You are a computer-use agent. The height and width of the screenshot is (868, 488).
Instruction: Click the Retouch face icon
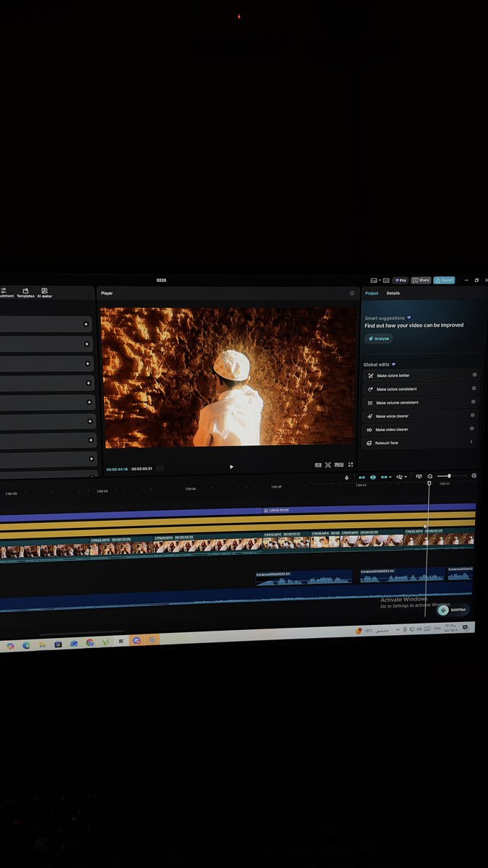click(369, 443)
